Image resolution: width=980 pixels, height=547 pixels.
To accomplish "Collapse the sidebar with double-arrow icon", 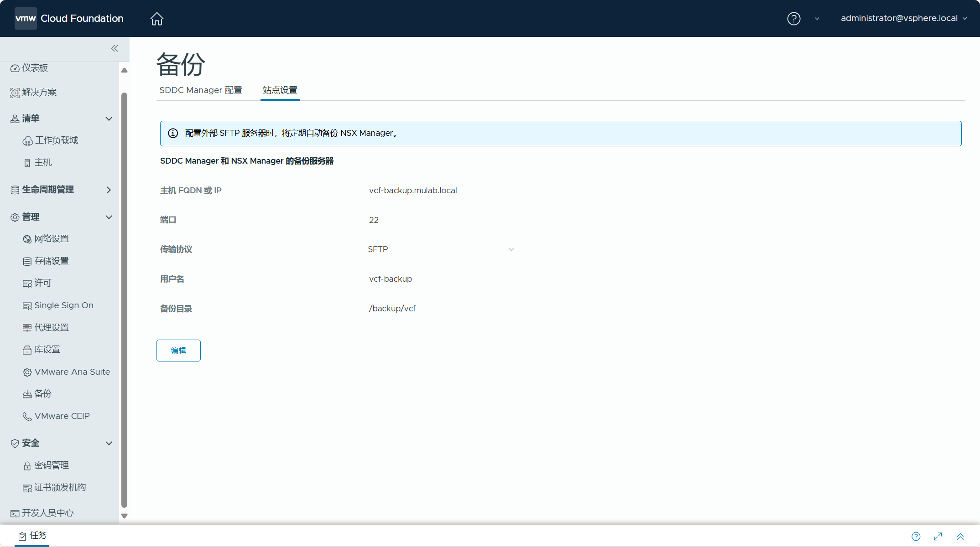I will pyautogui.click(x=115, y=48).
